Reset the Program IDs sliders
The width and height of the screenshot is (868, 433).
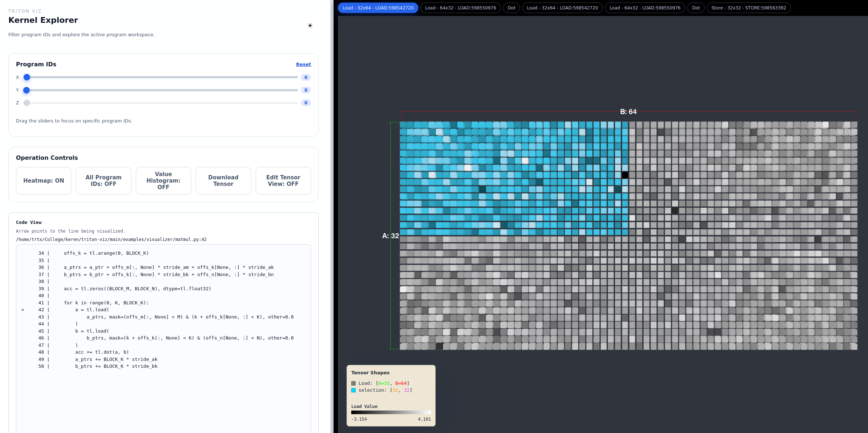point(303,64)
